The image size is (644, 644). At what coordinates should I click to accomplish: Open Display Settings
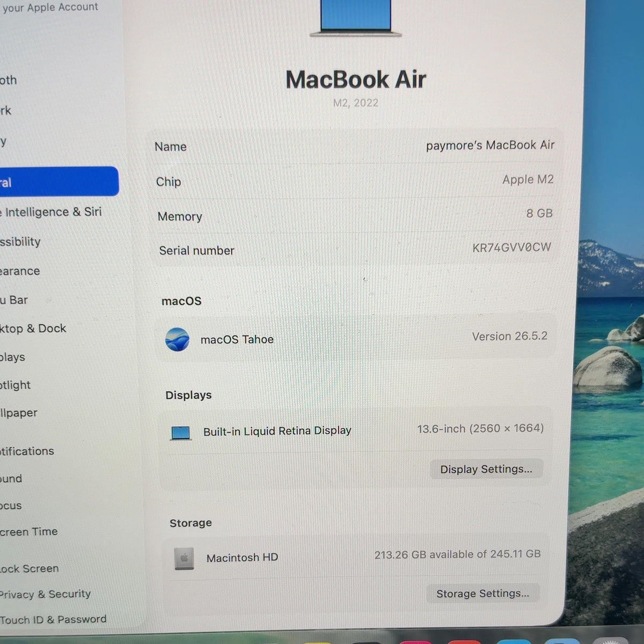[486, 469]
